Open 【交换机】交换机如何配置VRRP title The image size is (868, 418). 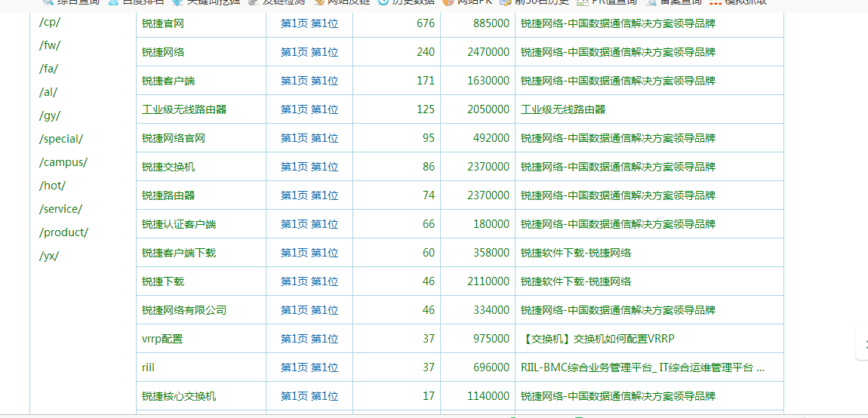pos(598,339)
